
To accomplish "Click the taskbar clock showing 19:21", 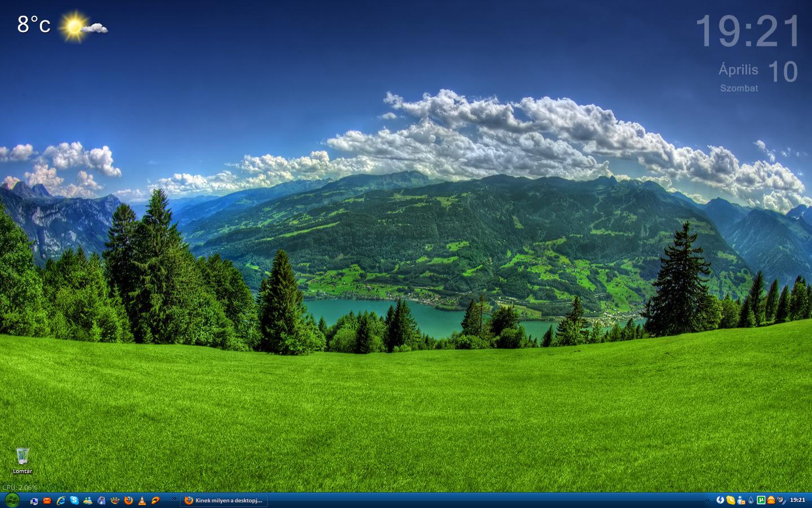I will tap(797, 500).
